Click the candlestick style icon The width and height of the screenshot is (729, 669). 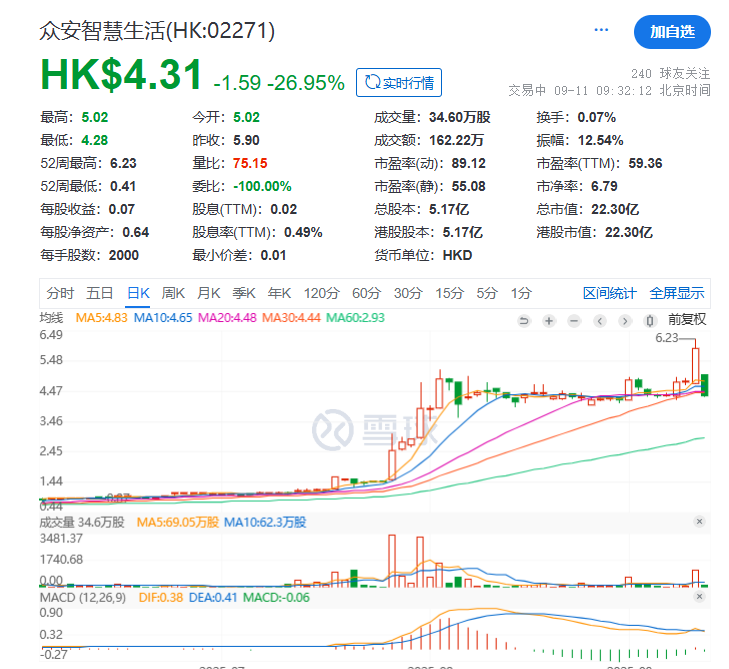coord(650,321)
